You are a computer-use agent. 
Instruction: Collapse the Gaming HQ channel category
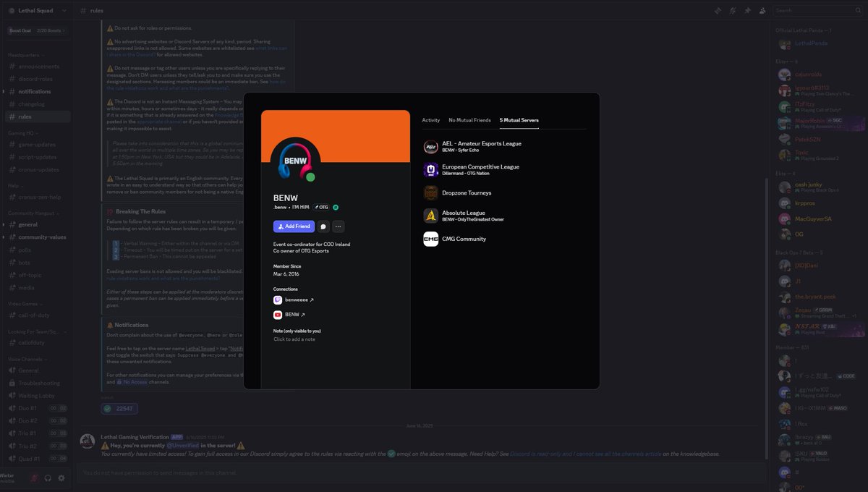pos(22,134)
